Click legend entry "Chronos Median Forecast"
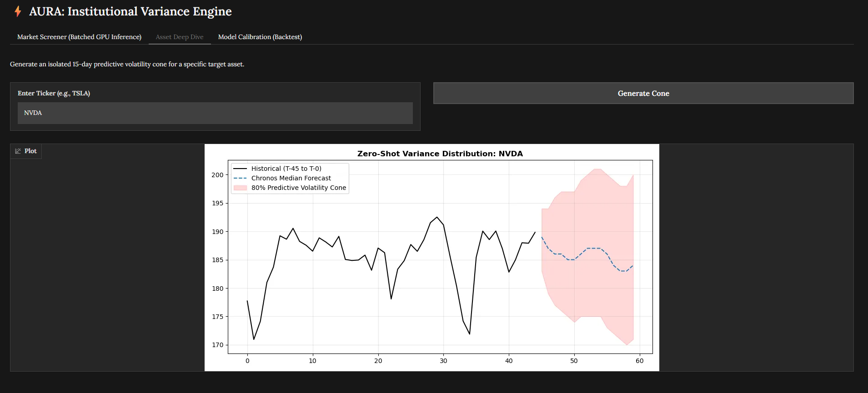The image size is (868, 393). point(291,178)
